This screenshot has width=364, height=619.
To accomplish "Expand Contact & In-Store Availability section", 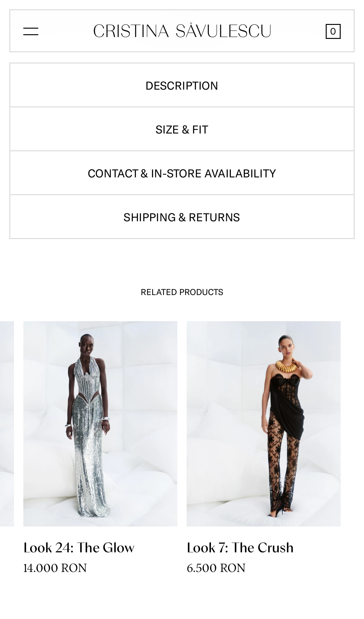I will [x=182, y=173].
